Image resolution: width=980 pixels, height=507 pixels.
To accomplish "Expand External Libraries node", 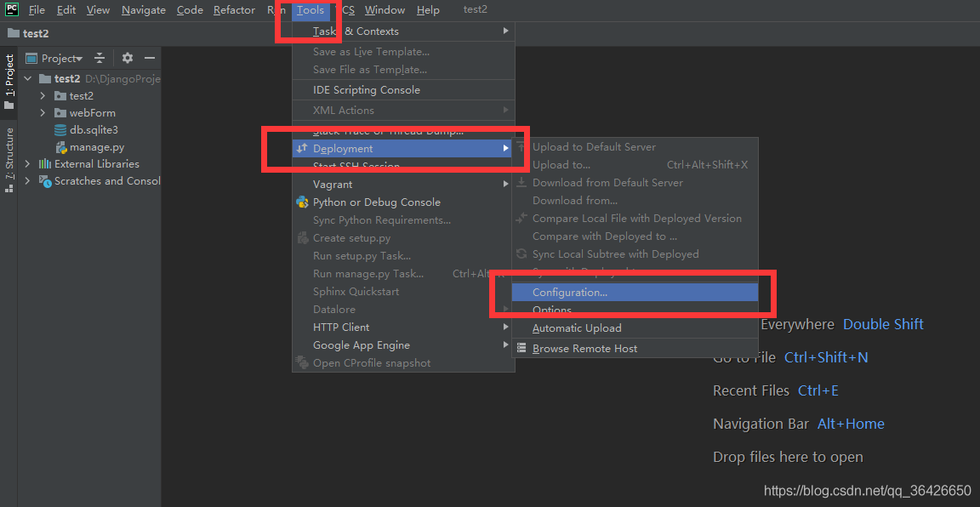I will pos(27,164).
